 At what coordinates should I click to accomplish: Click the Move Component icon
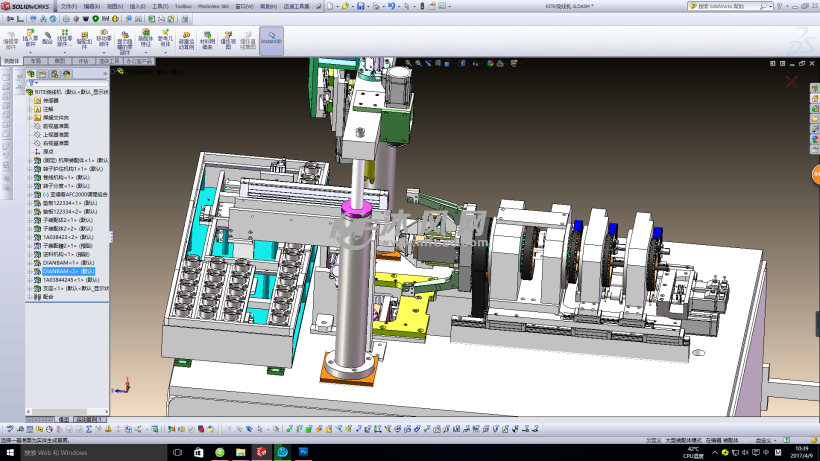click(x=103, y=38)
